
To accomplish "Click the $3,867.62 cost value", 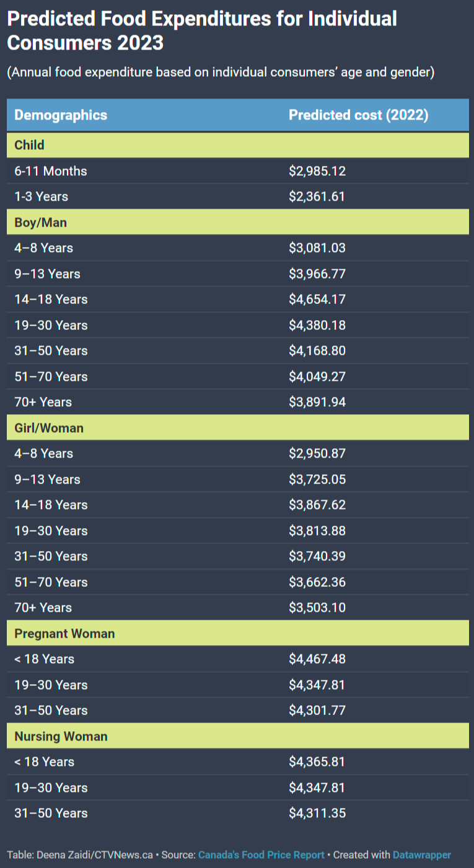I will (317, 505).
